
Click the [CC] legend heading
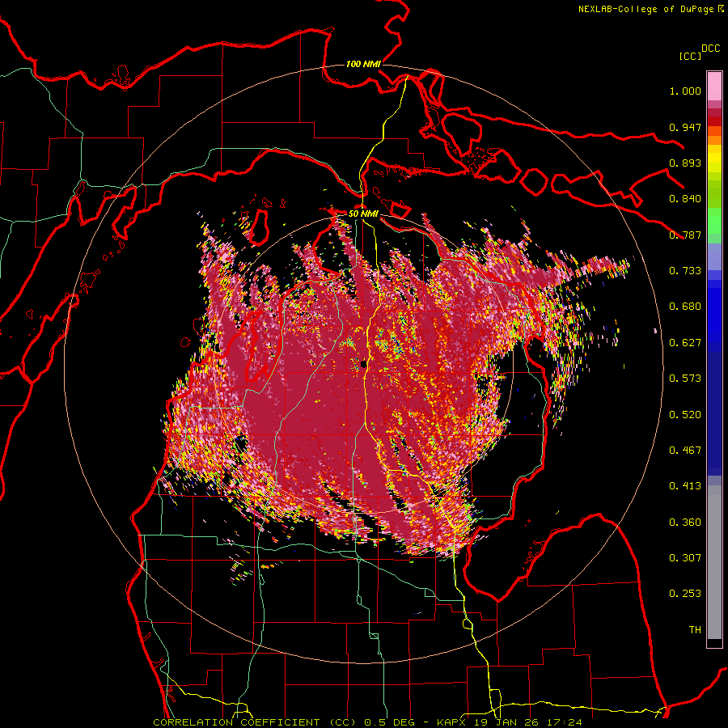[x=691, y=56]
